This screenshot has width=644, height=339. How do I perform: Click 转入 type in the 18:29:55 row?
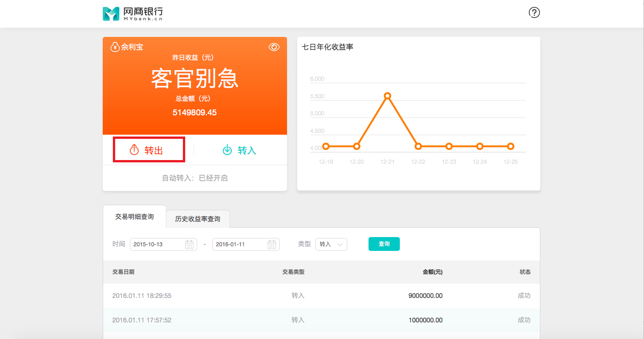pos(298,296)
